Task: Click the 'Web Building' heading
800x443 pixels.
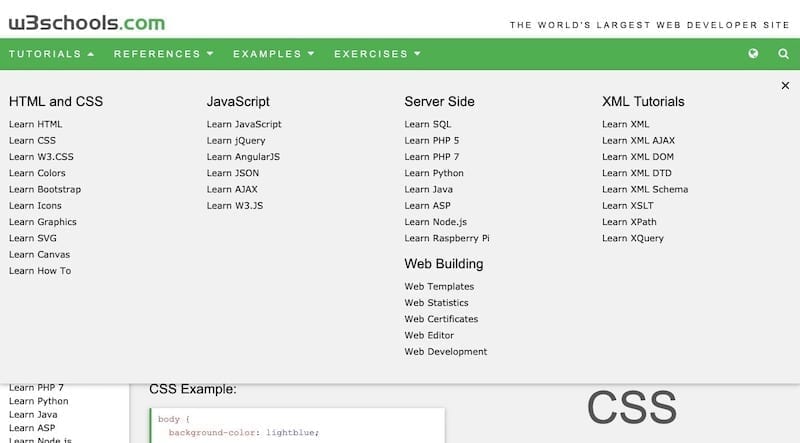Action: coord(444,264)
